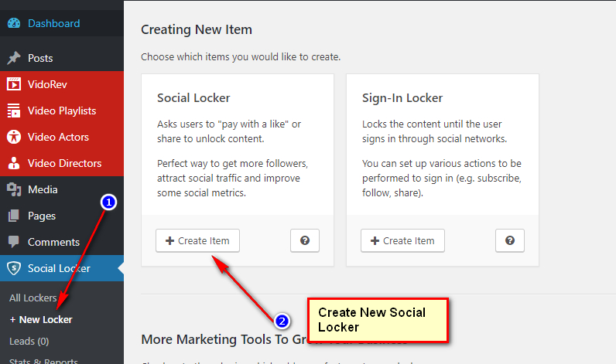The height and width of the screenshot is (364, 616).
Task: Click the Media library icon
Action: click(x=14, y=189)
